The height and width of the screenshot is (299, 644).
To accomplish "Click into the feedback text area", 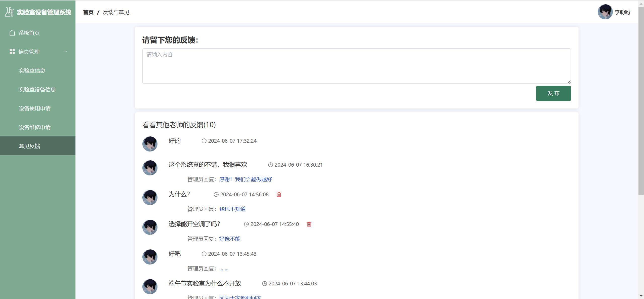I will pos(356,66).
